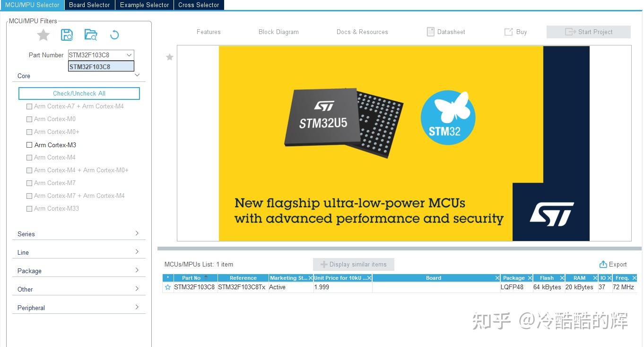
Task: Click the star column header
Action: coord(168,278)
